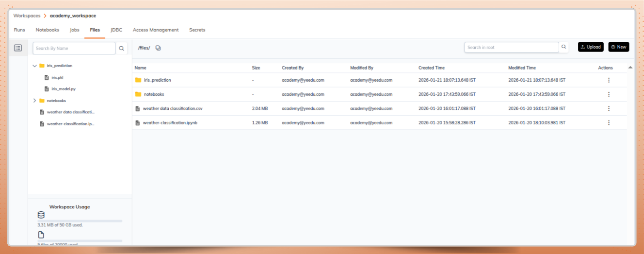Screen dimensions: 644x254
Task: Click the storage database icon under Workspace Usage
Action: (41, 215)
